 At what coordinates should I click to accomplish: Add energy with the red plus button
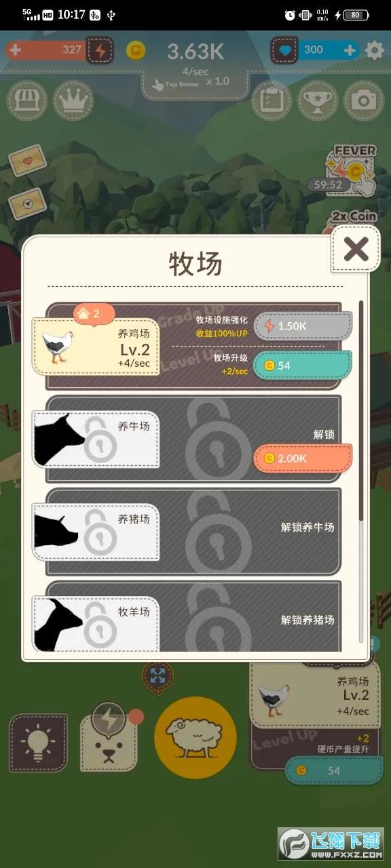coord(15,50)
